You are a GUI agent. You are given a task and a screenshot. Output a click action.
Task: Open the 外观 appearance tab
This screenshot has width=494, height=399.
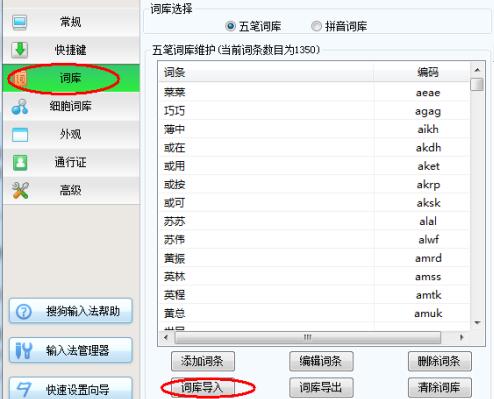[x=71, y=135]
